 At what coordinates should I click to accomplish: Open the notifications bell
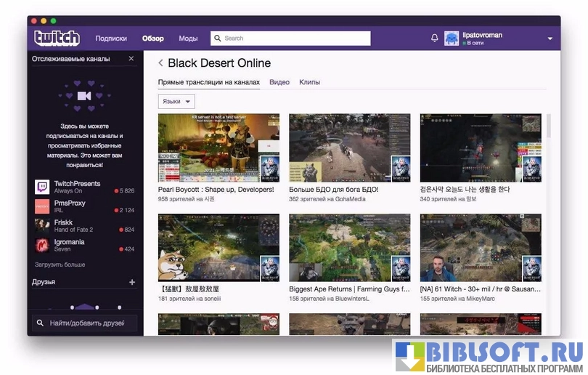(435, 39)
